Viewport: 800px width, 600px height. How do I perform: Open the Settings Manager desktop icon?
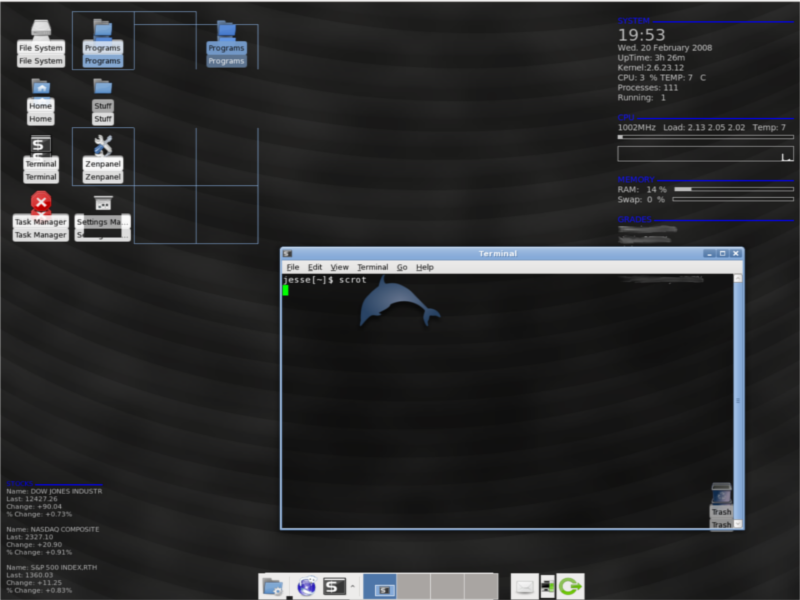pyautogui.click(x=103, y=204)
